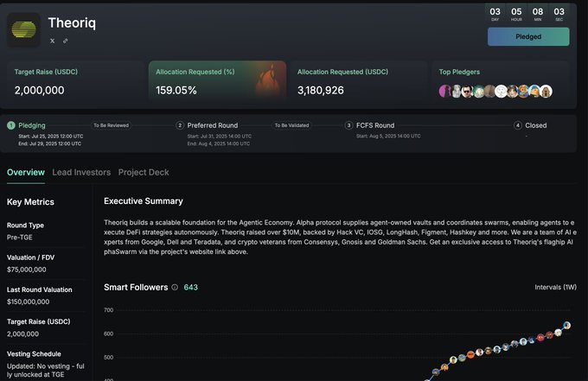Click the To Be Validated badge
This screenshot has height=381, width=588.
[291, 125]
